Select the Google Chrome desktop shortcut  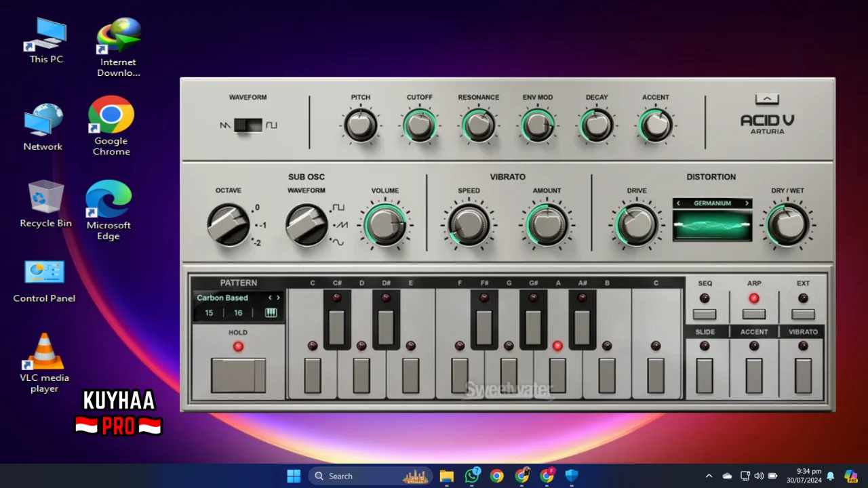point(111,126)
